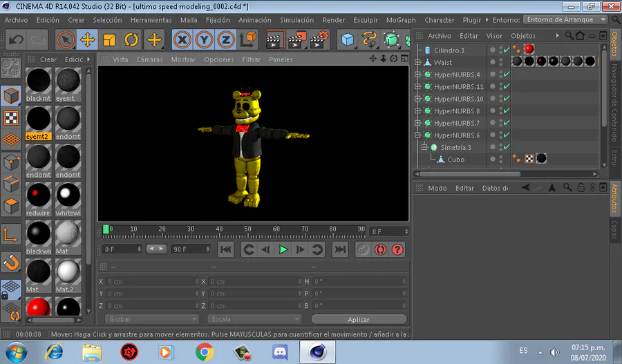The width and height of the screenshot is (622, 364).
Task: Open the MoGraph menu
Action: tap(401, 20)
